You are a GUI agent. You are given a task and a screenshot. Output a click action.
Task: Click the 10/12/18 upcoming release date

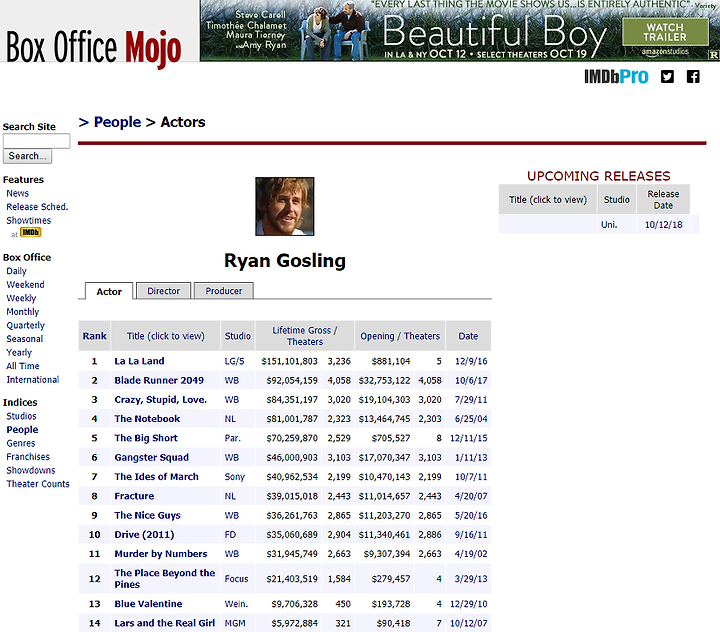664,225
